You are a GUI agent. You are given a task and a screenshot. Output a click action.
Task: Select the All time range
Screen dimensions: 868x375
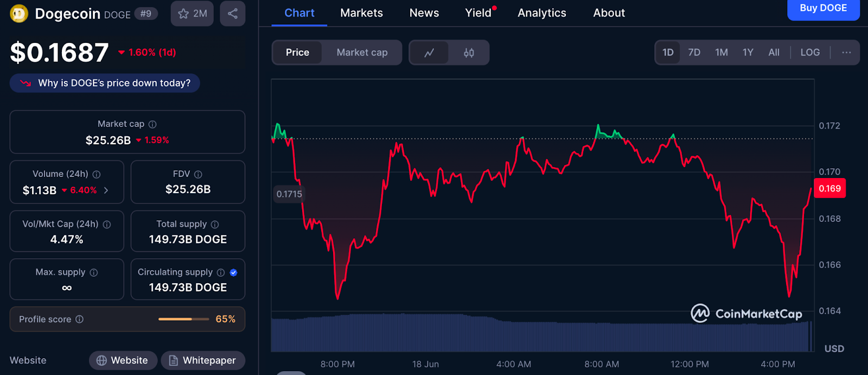point(774,53)
